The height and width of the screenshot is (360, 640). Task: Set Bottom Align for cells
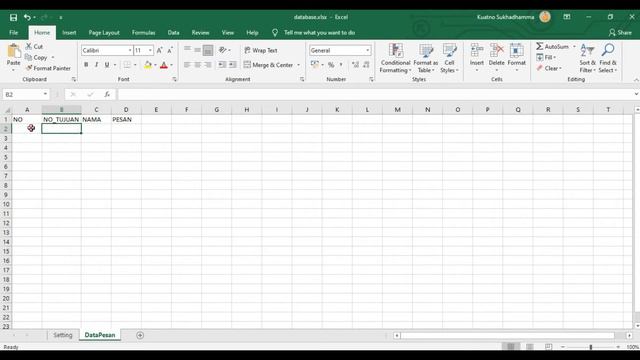coord(208,50)
